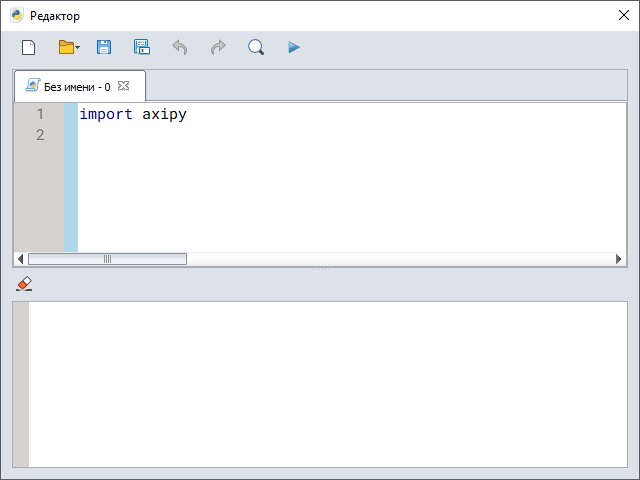The image size is (640, 480).
Task: Close the "Без имени - 0" tab
Action: (124, 86)
